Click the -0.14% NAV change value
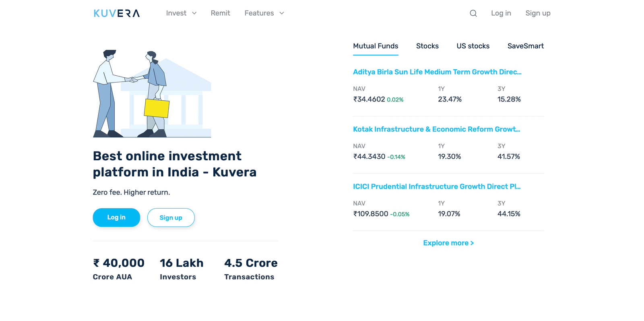Image resolution: width=644 pixels, height=321 pixels. pos(396,157)
